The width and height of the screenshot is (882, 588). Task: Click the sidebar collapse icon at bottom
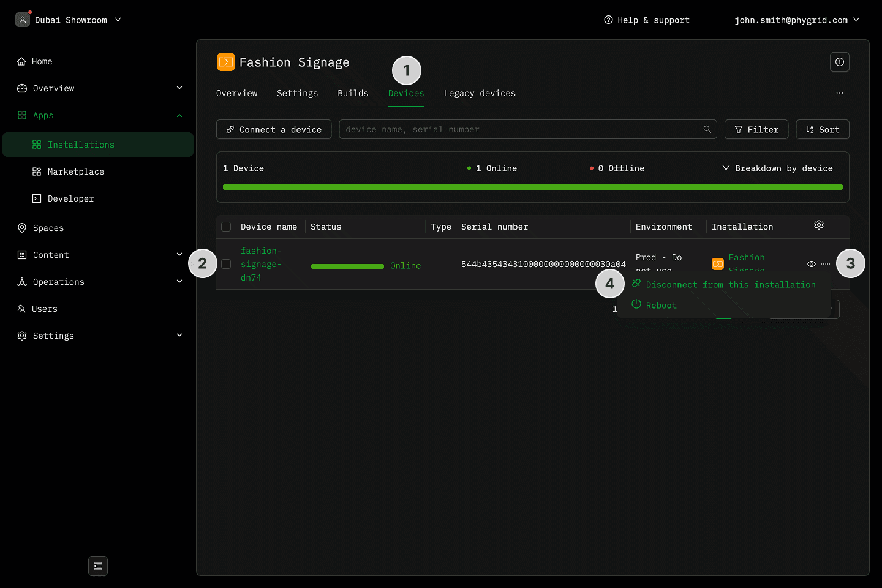click(98, 566)
